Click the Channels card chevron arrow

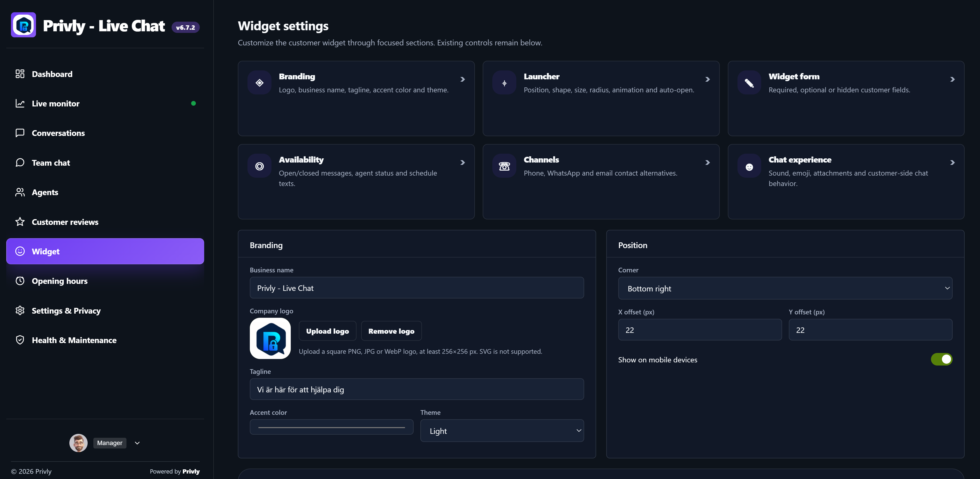click(707, 163)
